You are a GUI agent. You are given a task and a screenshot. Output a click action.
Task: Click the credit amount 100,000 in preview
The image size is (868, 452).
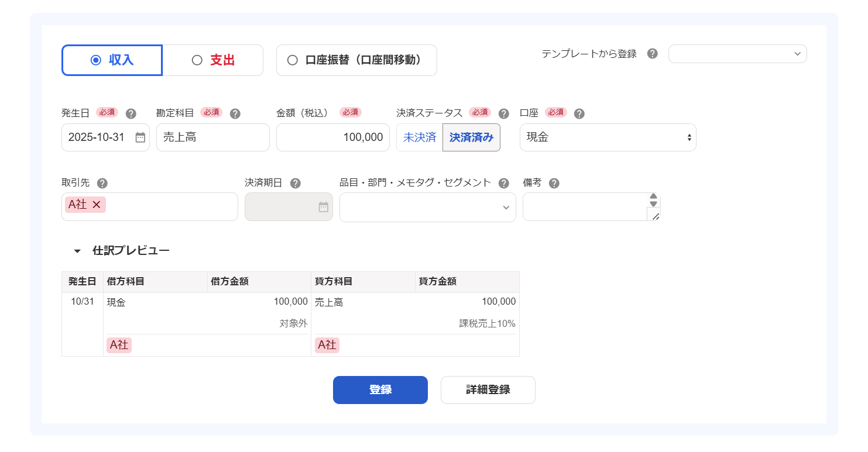pos(499,302)
